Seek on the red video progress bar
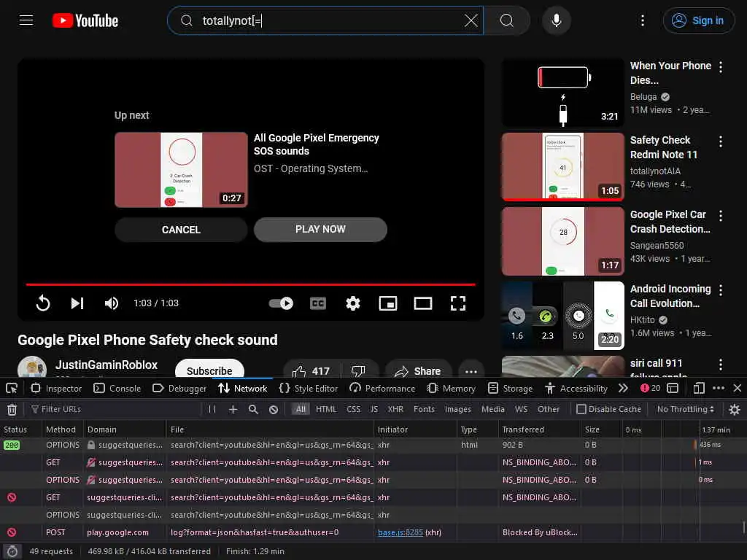The width and height of the screenshot is (747, 560). point(251,284)
